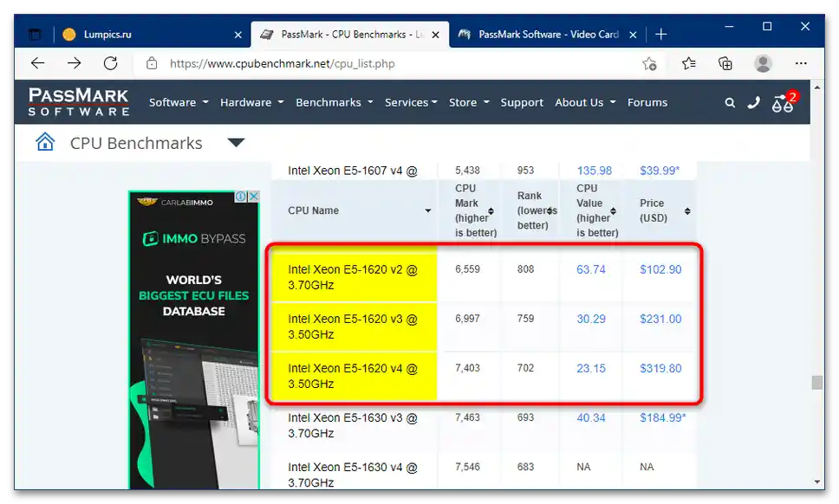Open browser settings and more menu
Viewport: 839px width, 504px height.
coord(801,63)
